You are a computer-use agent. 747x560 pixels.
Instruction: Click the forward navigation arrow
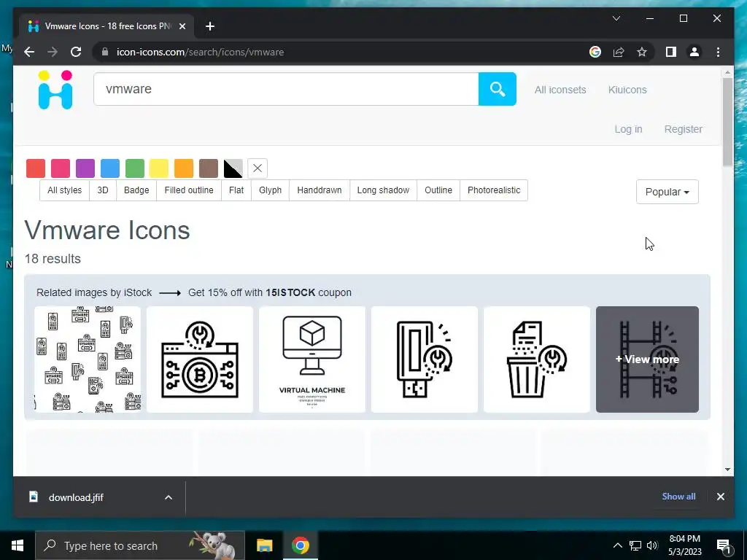(x=53, y=52)
